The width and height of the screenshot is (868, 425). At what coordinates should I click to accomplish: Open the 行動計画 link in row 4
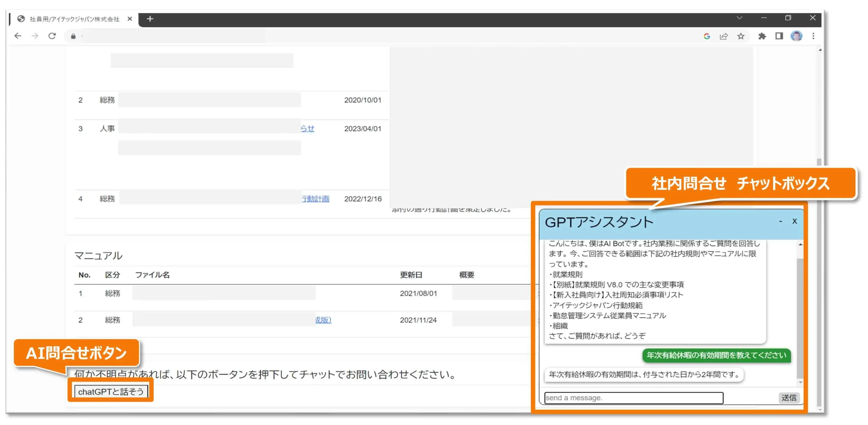315,199
